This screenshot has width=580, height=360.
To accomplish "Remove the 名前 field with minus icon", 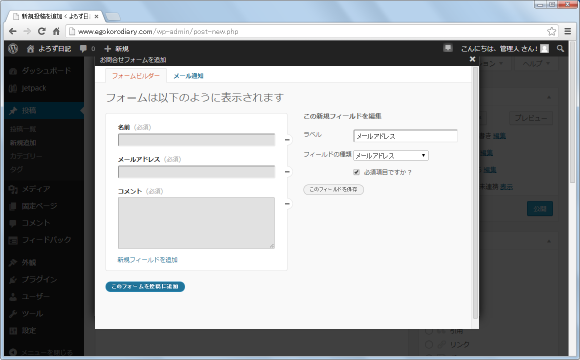I will coord(287,140).
